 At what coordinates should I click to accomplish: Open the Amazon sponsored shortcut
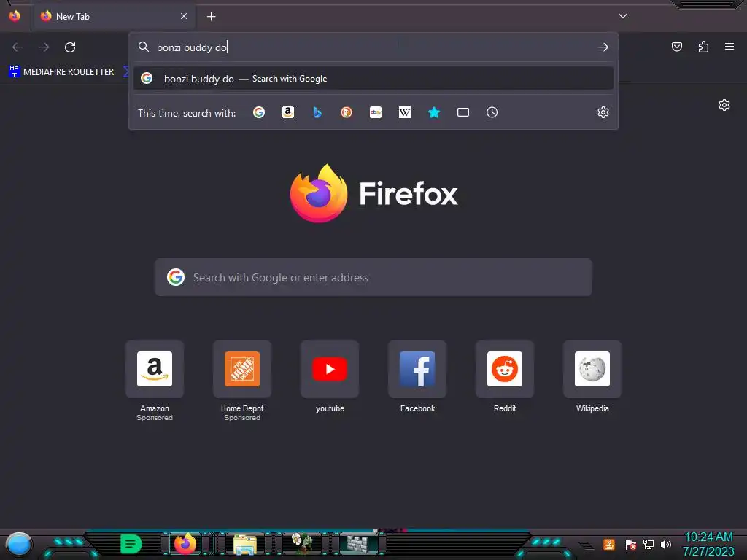click(x=155, y=369)
